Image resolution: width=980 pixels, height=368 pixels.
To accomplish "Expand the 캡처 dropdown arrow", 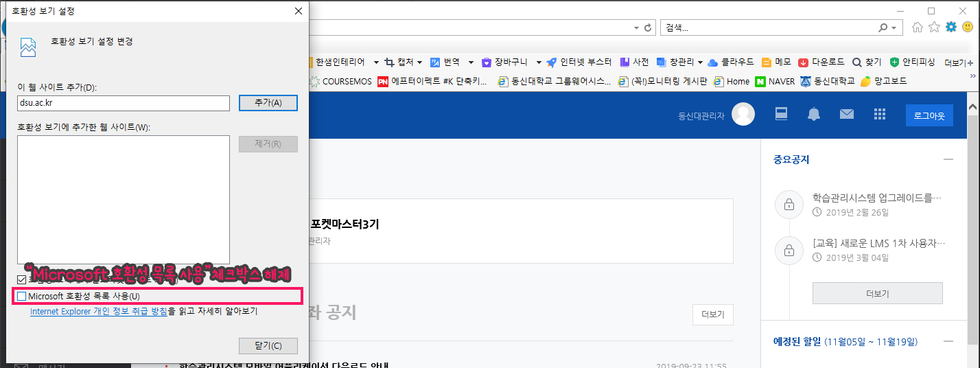I will coord(419,62).
